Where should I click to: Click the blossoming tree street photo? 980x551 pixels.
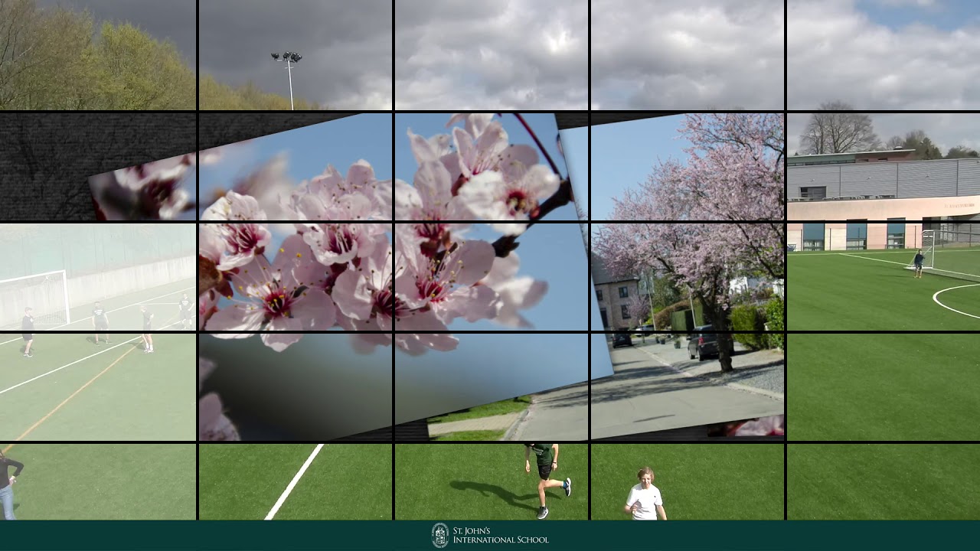(x=681, y=275)
